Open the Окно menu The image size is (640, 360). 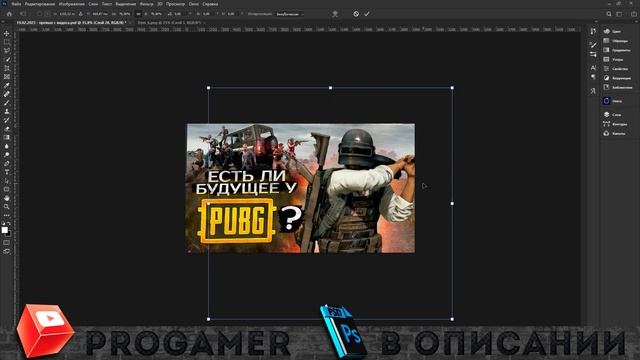click(x=193, y=4)
